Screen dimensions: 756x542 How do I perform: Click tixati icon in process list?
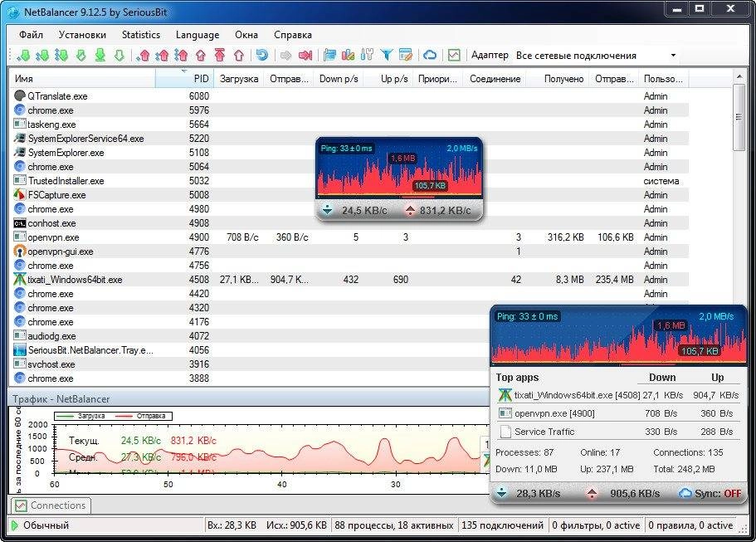19,279
